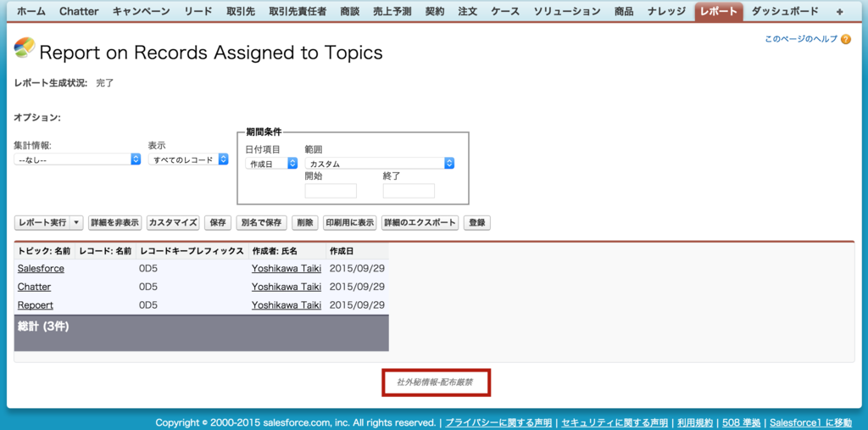Click the 詳細のエクスポート button
Image resolution: width=868 pixels, height=430 pixels.
click(420, 223)
